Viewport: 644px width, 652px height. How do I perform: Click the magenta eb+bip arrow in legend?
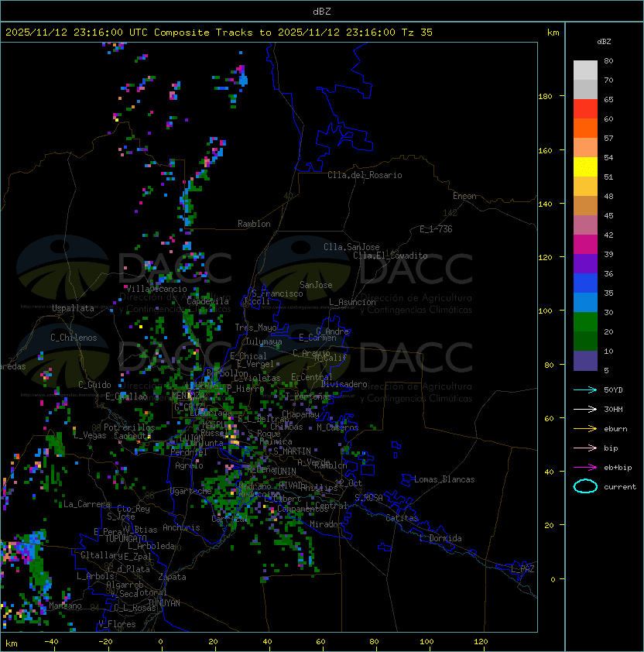click(x=585, y=468)
